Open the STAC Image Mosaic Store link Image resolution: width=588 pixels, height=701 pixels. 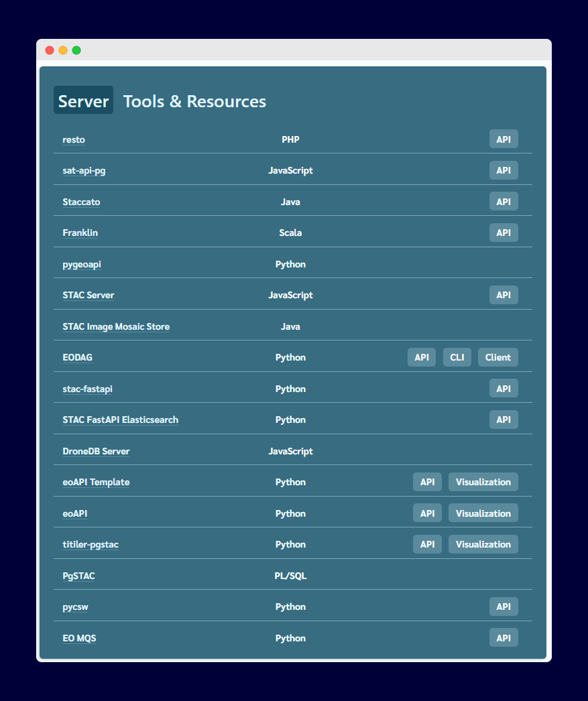coord(115,326)
